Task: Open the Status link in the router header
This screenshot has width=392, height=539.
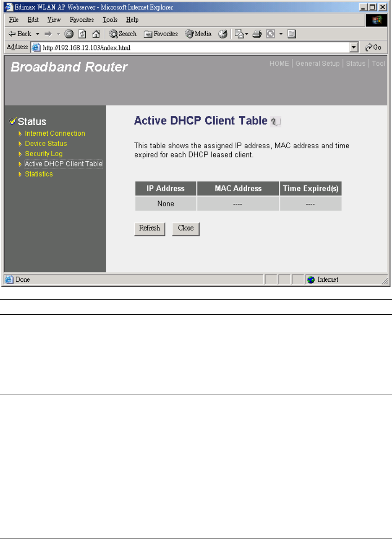Action: pos(355,63)
